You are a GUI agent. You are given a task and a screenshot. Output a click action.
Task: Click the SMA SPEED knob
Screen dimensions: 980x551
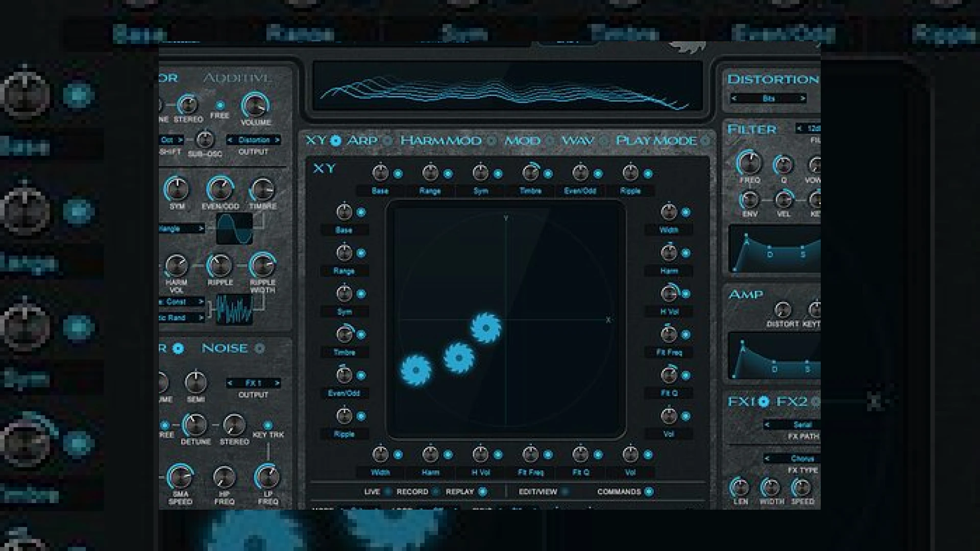[180, 477]
